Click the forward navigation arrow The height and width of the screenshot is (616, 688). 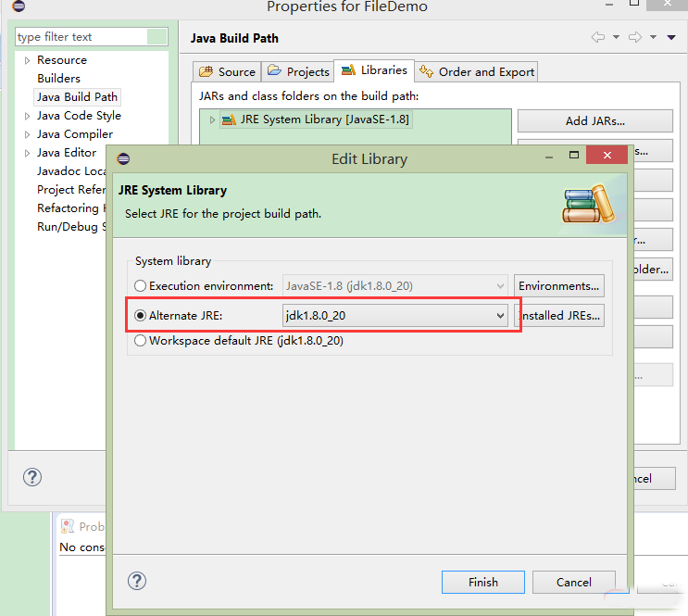tap(635, 37)
